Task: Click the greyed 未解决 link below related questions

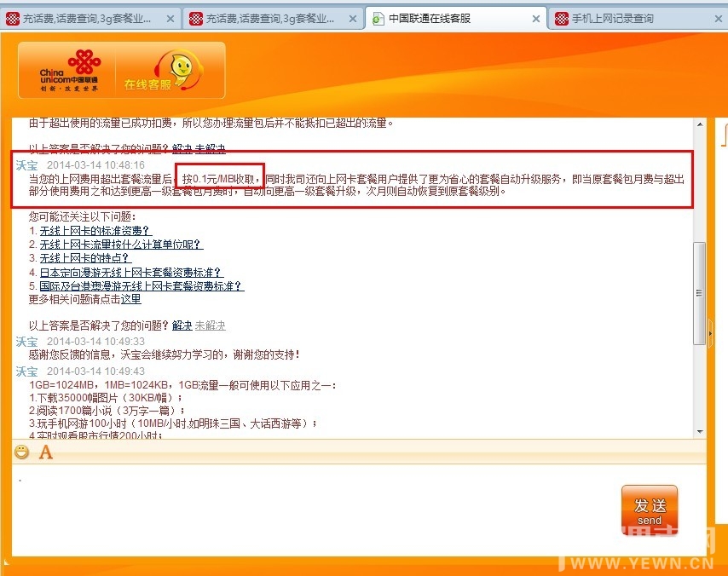Action: coord(211,325)
